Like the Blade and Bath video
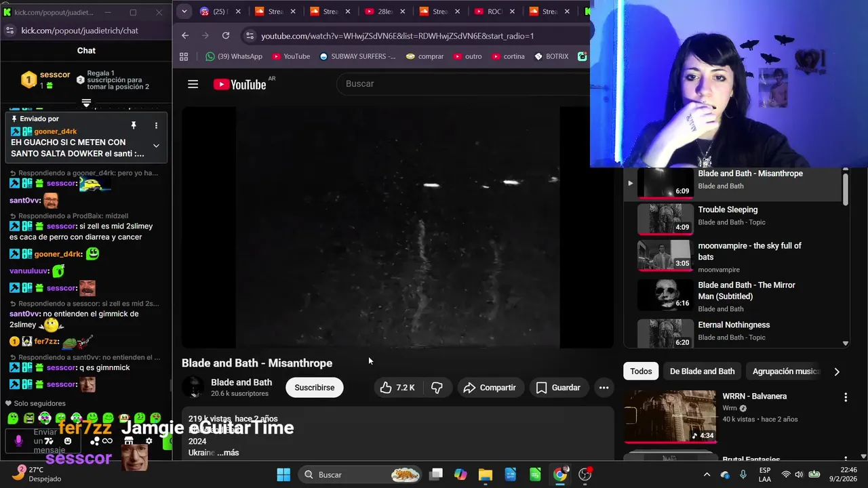868x488 pixels. tap(397, 388)
